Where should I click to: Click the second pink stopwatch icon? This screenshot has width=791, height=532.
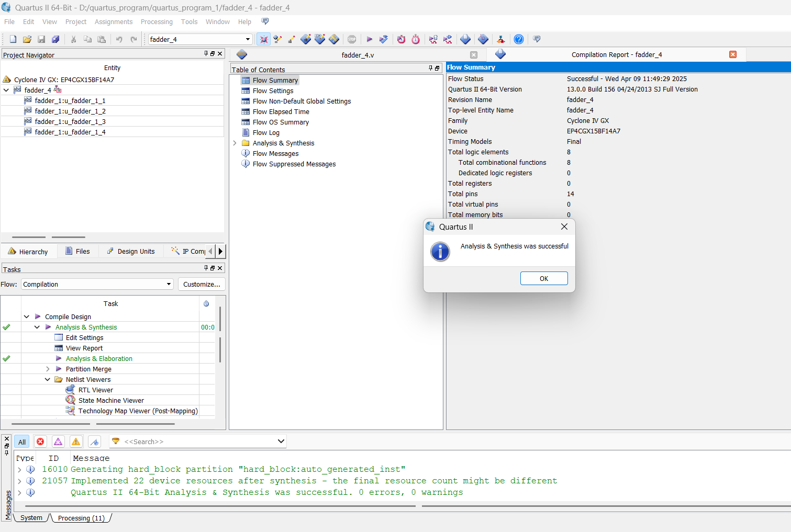click(416, 39)
